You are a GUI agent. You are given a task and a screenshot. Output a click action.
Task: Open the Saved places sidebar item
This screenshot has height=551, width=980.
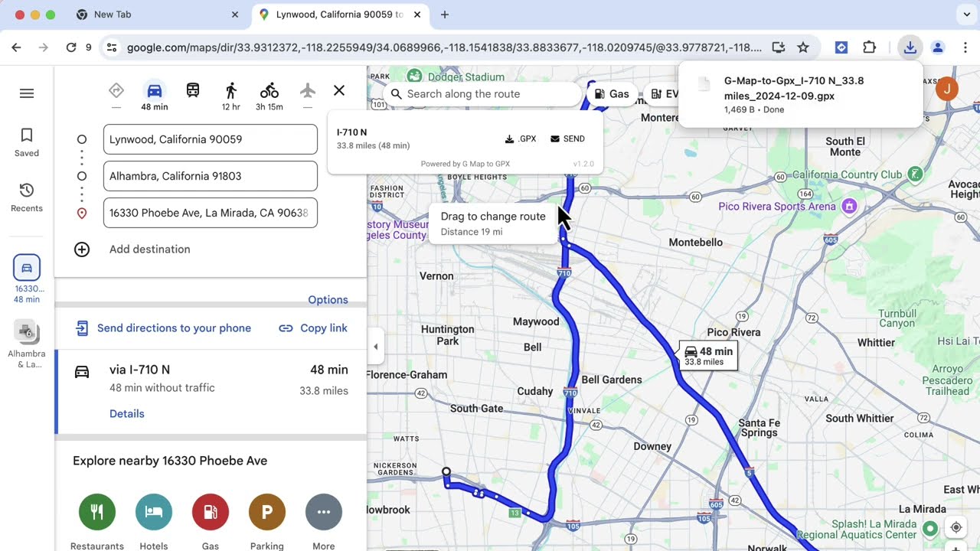[27, 142]
